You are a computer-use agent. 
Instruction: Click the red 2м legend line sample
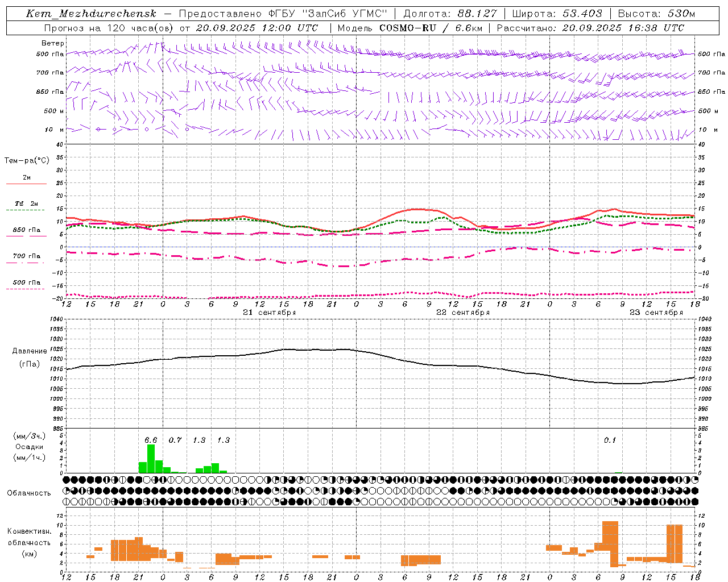tap(26, 184)
